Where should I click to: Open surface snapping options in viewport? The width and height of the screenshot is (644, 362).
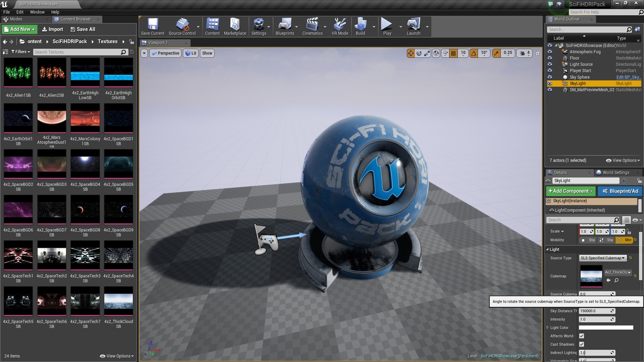[x=445, y=53]
